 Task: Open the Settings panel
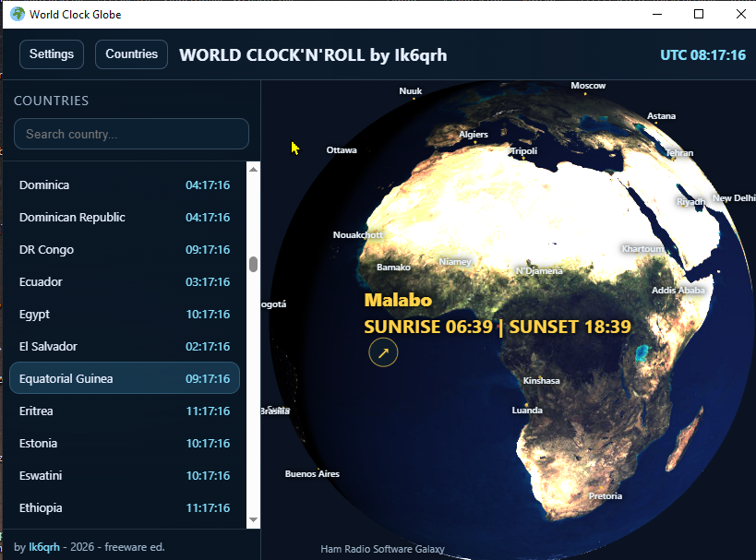pyautogui.click(x=51, y=54)
